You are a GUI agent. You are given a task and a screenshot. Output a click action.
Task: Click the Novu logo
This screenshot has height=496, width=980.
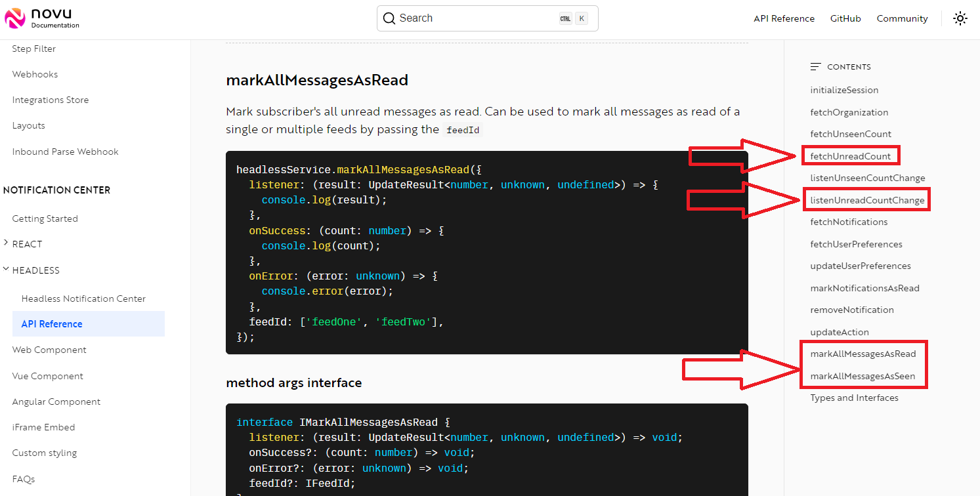click(41, 18)
